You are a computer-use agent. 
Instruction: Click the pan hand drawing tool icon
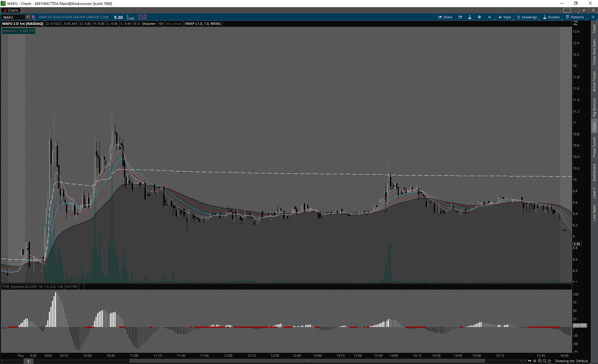point(550,361)
